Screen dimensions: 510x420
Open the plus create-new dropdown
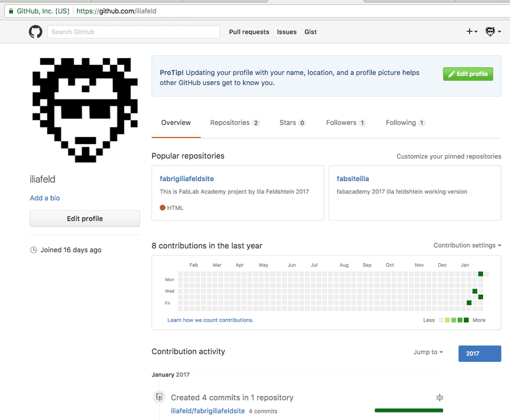point(472,31)
